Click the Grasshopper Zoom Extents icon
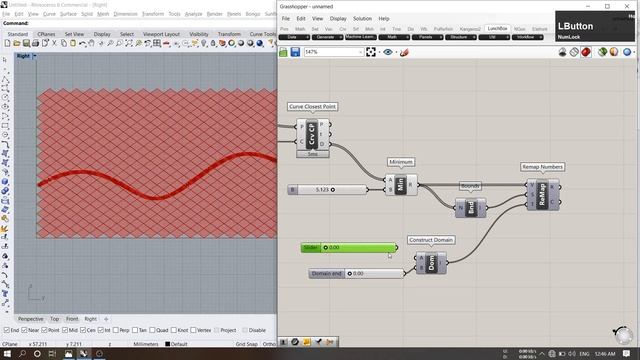The image size is (640, 360). pos(371,52)
